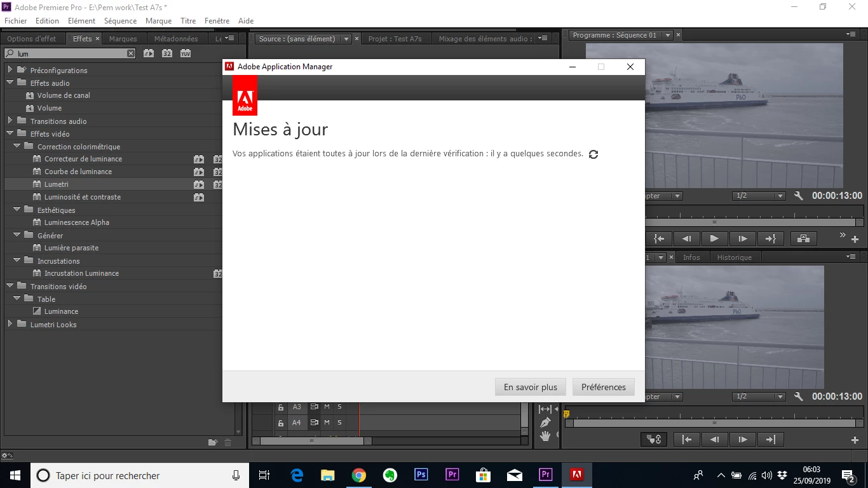Refresh the update check in Application Manager

pos(593,154)
